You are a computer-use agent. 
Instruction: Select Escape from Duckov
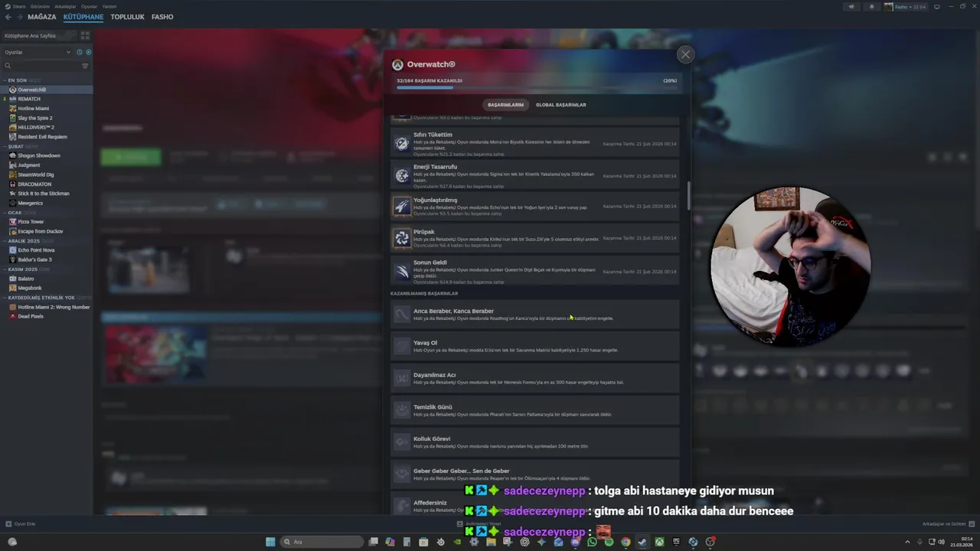[47, 231]
